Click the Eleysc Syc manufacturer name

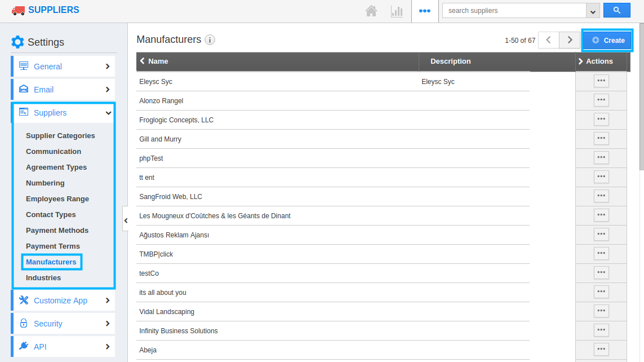(156, 82)
